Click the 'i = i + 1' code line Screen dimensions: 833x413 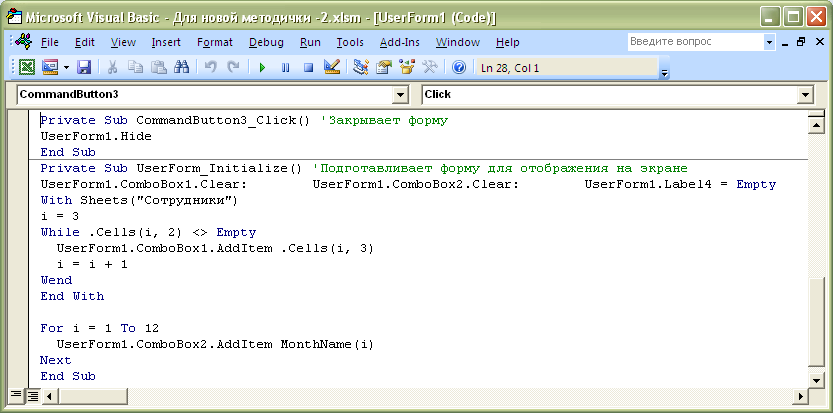coord(92,264)
